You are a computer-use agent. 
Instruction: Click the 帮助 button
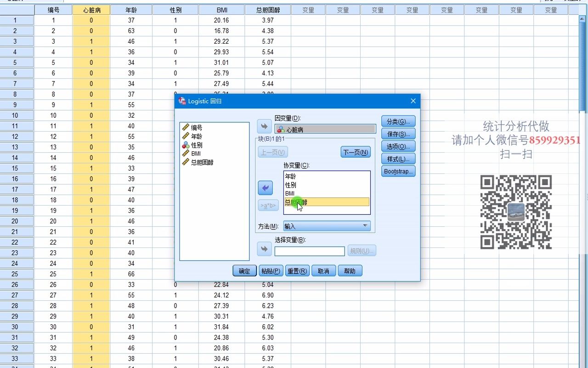(350, 271)
